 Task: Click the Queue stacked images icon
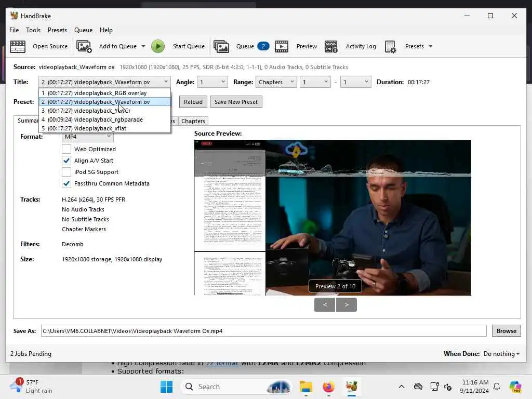tap(221, 46)
